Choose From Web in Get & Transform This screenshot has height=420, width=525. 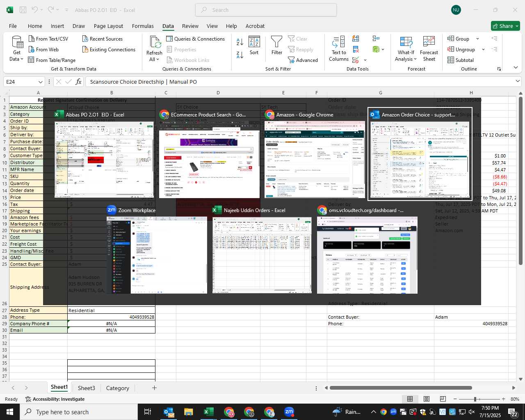coord(43,49)
